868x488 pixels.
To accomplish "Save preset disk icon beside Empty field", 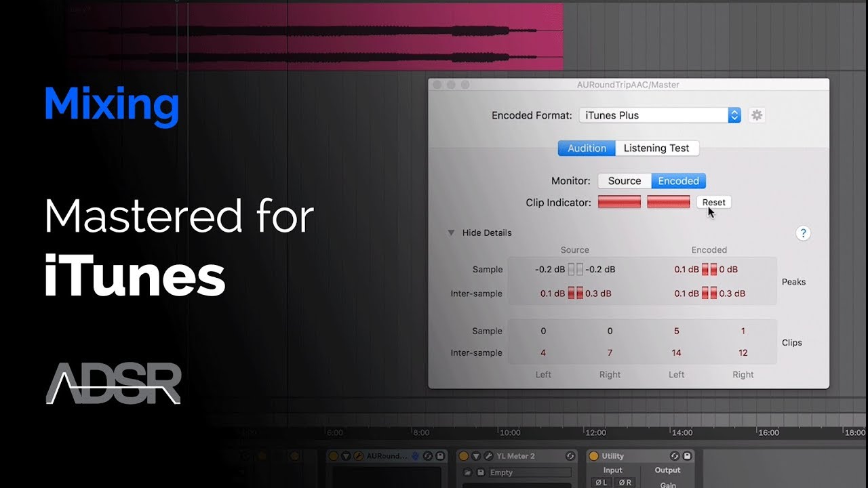I will pos(480,472).
